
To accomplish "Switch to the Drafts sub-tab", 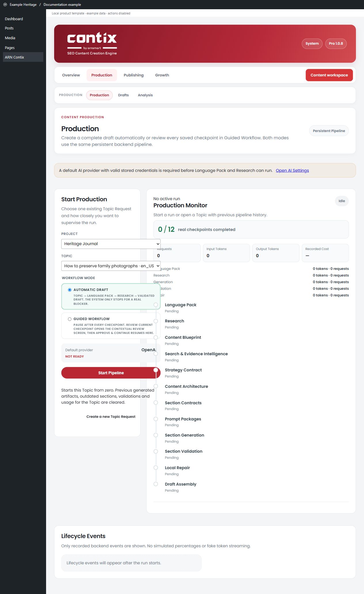I will coord(123,95).
